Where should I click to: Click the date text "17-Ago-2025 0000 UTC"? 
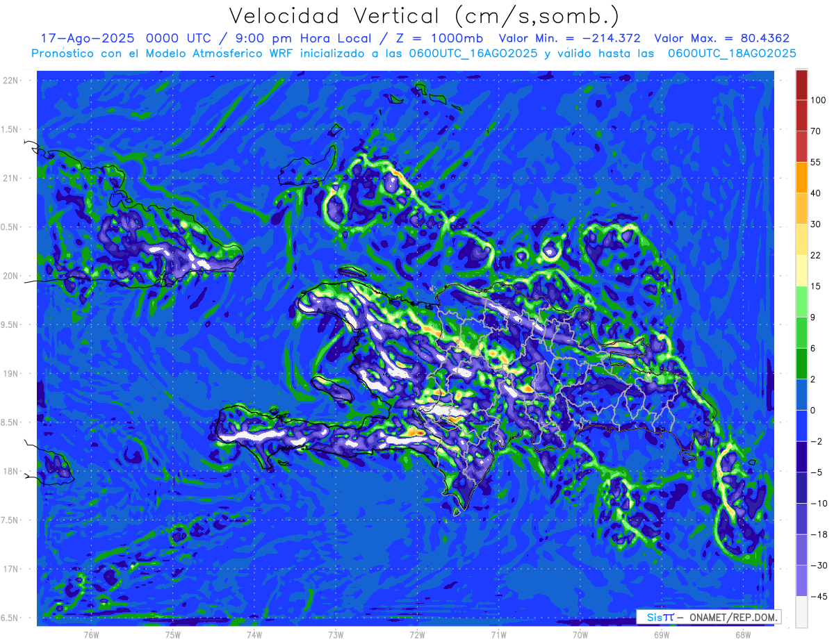pyautogui.click(x=125, y=38)
